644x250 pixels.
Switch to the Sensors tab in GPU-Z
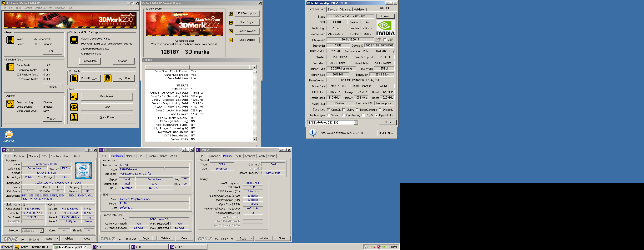tap(332, 10)
